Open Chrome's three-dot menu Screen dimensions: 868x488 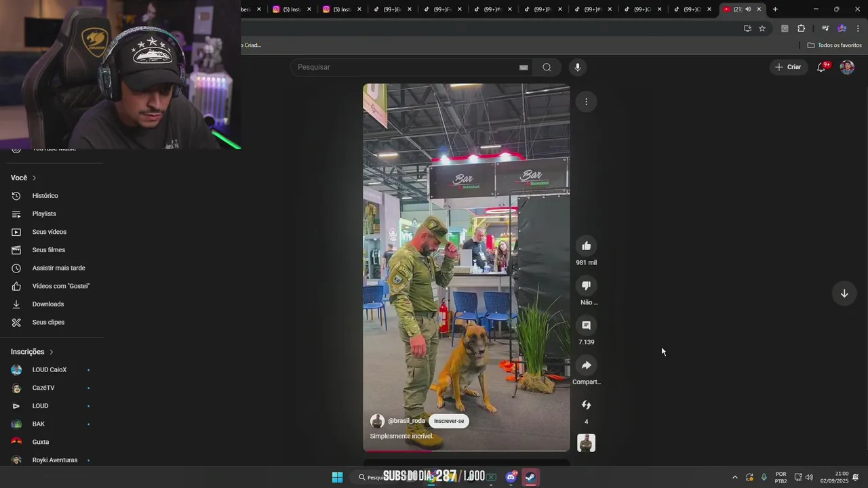coord(858,28)
